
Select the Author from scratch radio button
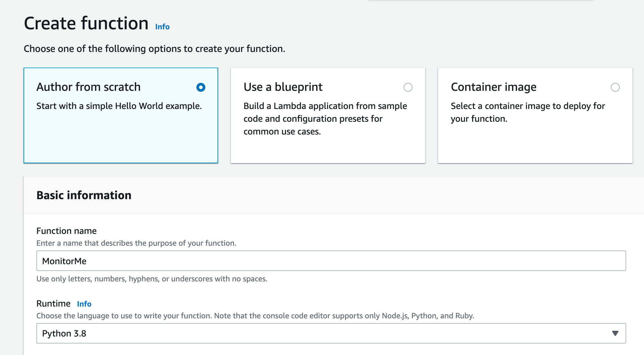click(x=201, y=87)
